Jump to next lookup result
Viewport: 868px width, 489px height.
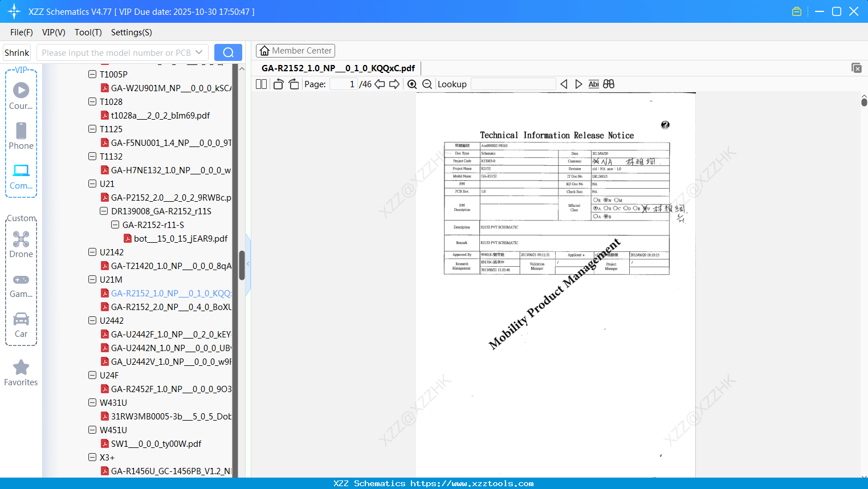(x=578, y=84)
